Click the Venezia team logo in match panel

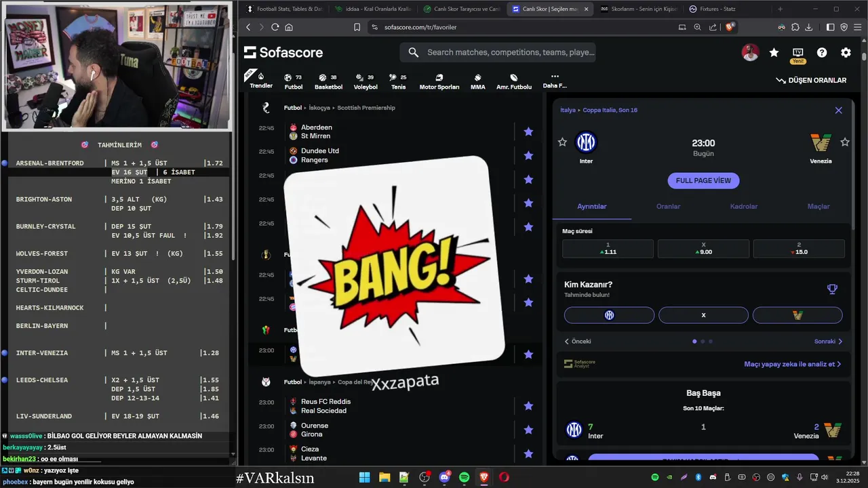pos(821,142)
